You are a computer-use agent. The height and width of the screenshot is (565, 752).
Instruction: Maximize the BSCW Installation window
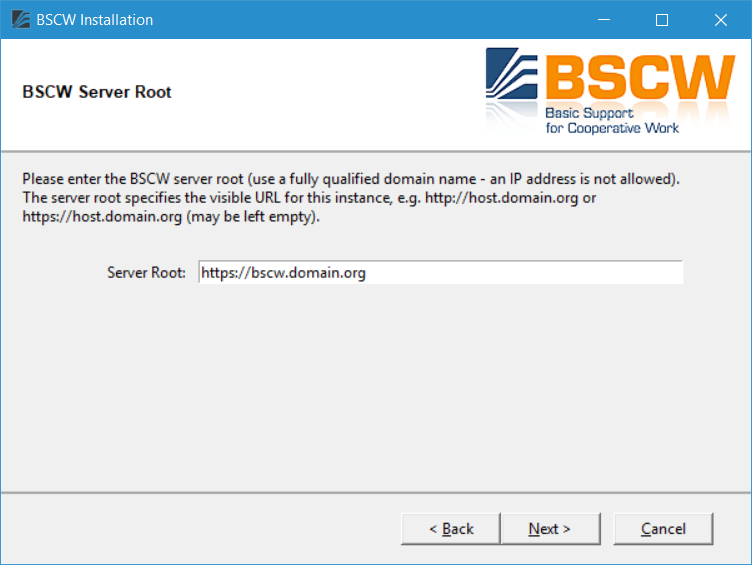point(662,20)
